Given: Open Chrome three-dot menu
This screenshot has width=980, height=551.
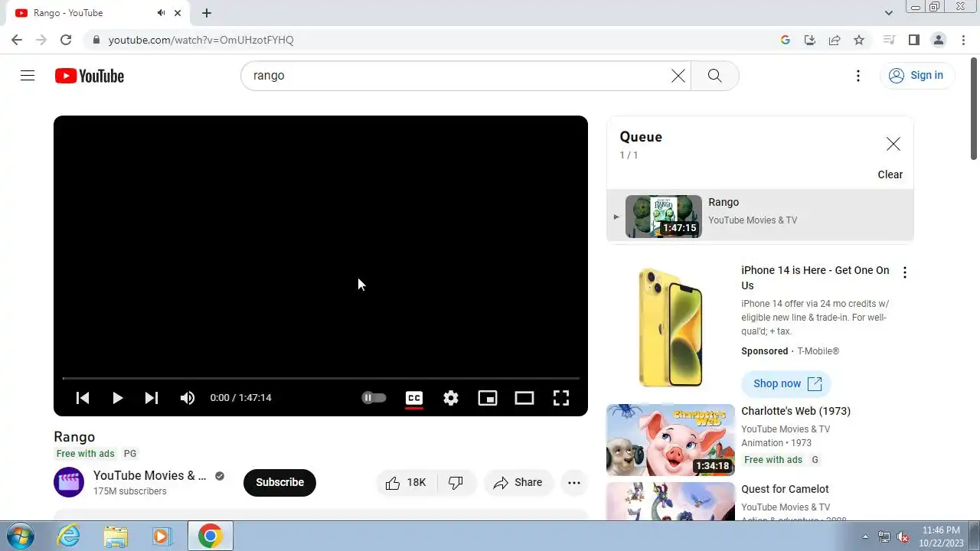Looking at the screenshot, I should coord(963,40).
